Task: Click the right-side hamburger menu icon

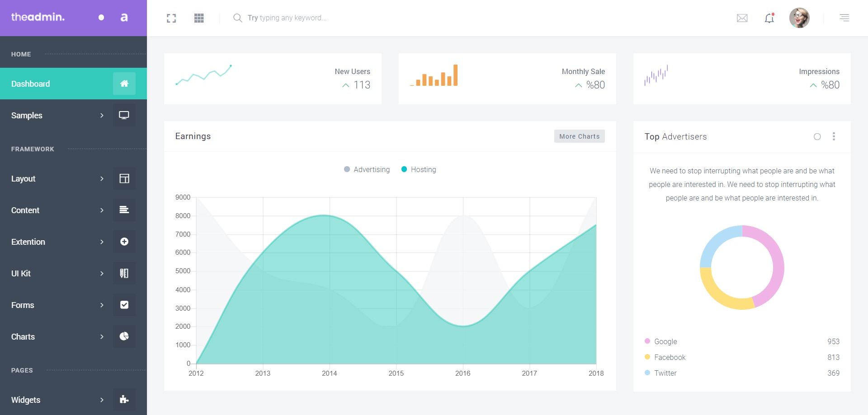Action: [x=844, y=18]
